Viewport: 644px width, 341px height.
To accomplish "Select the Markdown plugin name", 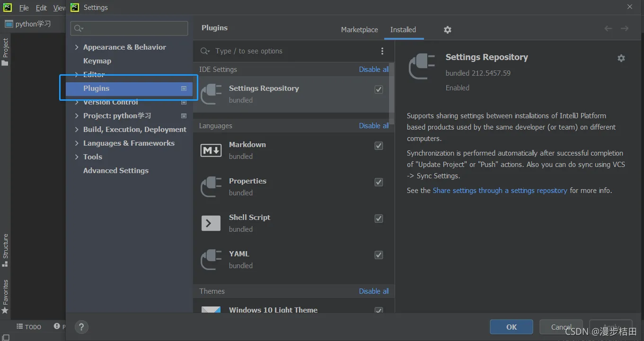I will [x=247, y=145].
